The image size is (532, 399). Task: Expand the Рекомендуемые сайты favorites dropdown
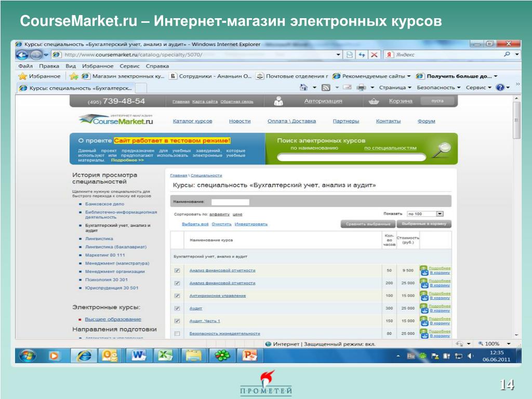(x=408, y=76)
